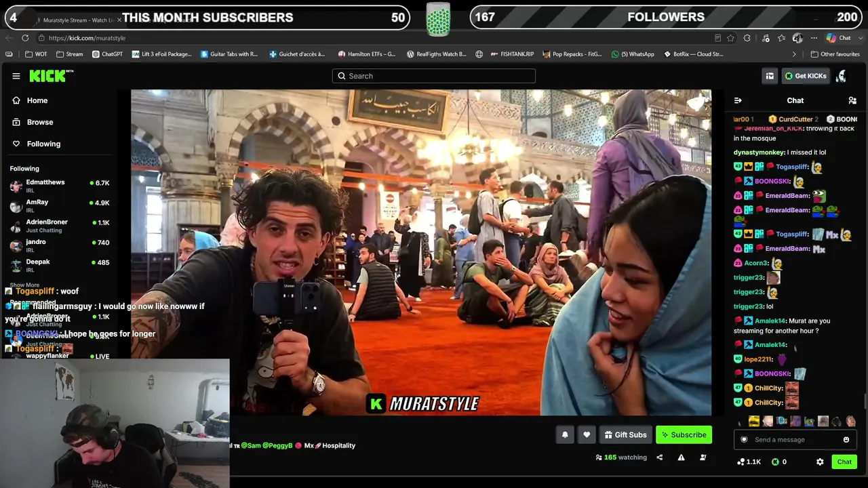Click the green Subscribe button

coord(684,434)
